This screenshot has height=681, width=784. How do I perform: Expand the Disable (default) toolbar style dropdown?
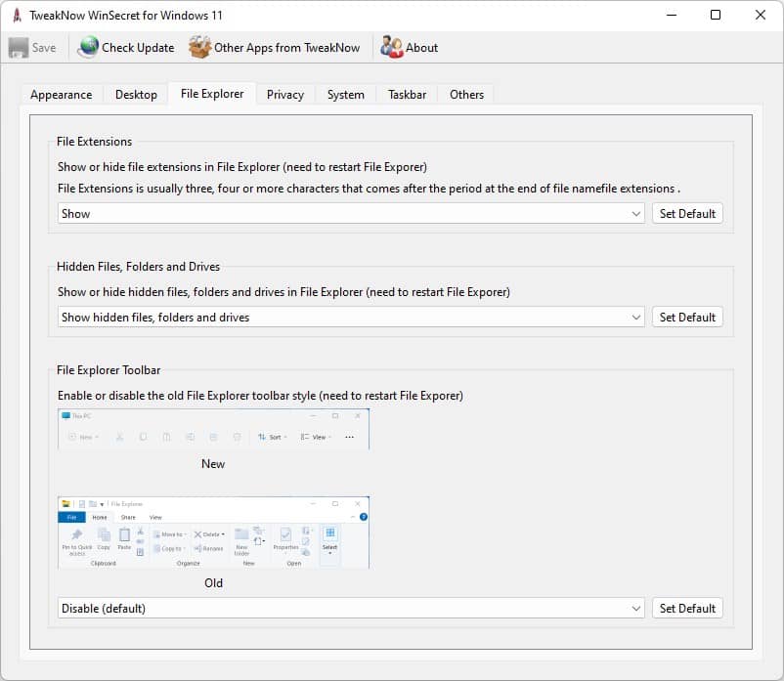coord(351,608)
